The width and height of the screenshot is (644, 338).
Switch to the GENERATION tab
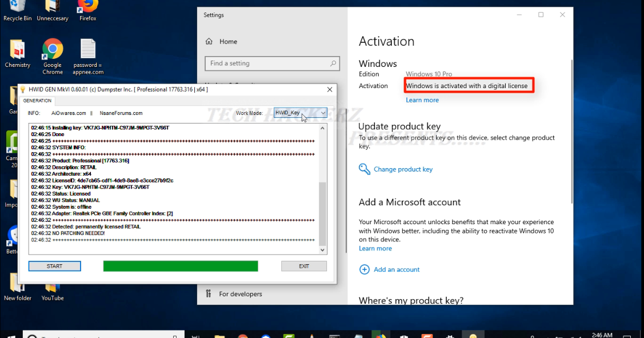click(x=37, y=101)
